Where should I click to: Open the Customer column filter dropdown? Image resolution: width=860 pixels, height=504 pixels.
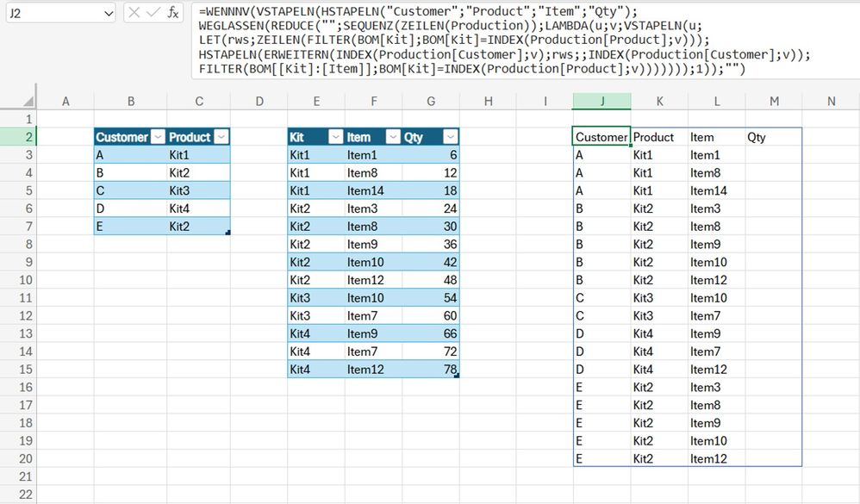pos(158,137)
